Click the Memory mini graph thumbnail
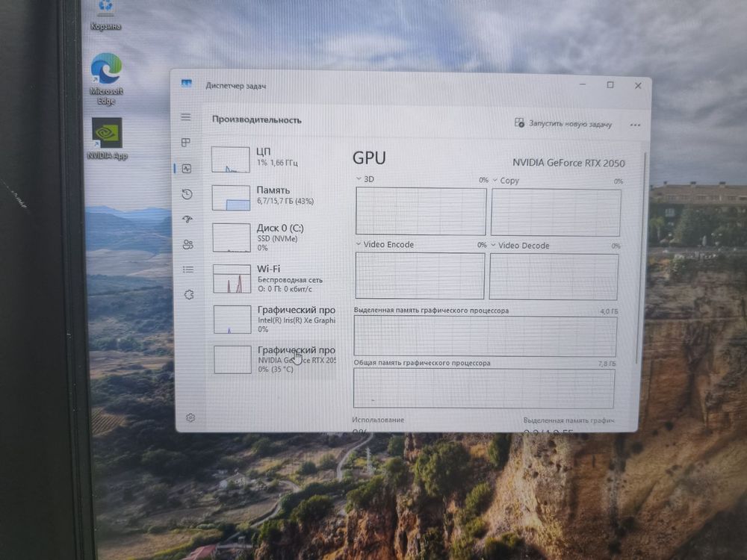This screenshot has height=560, width=747. pyautogui.click(x=231, y=198)
